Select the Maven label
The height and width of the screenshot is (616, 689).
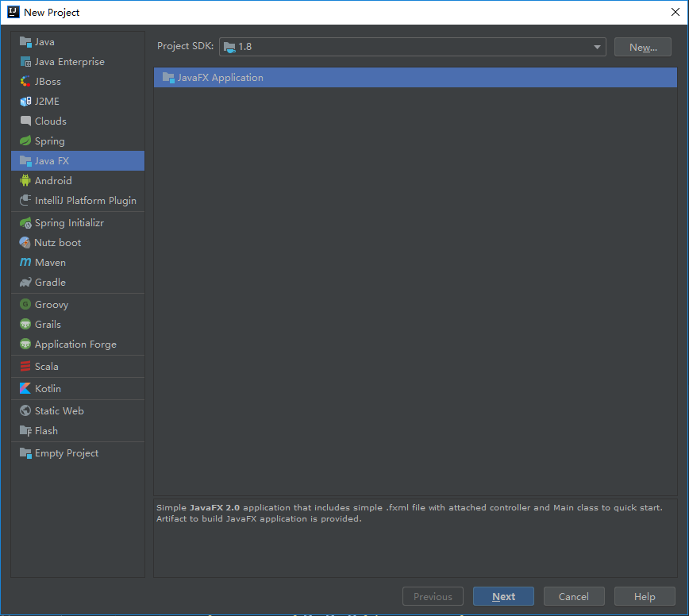click(50, 262)
